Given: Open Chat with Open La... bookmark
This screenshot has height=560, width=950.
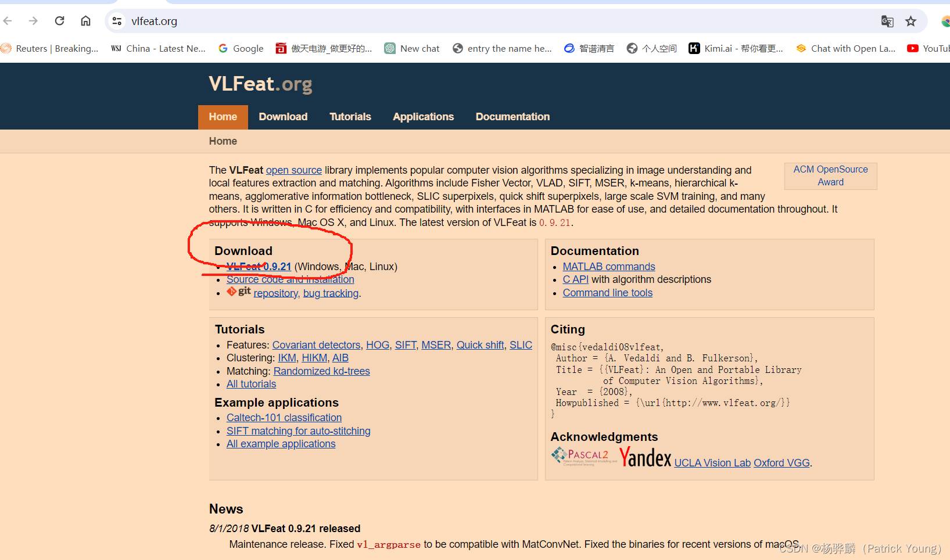Looking at the screenshot, I should tap(845, 48).
